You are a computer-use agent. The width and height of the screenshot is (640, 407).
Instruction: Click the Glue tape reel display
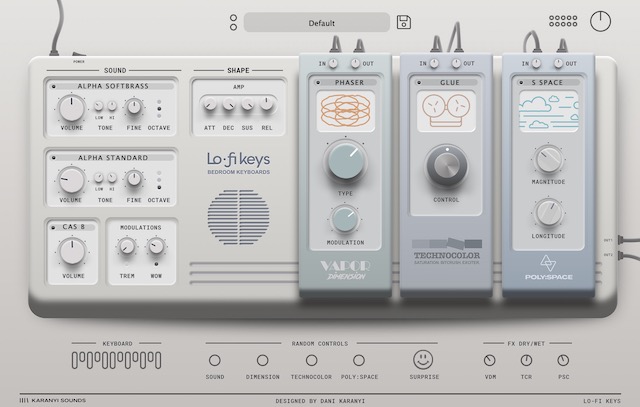click(x=445, y=110)
